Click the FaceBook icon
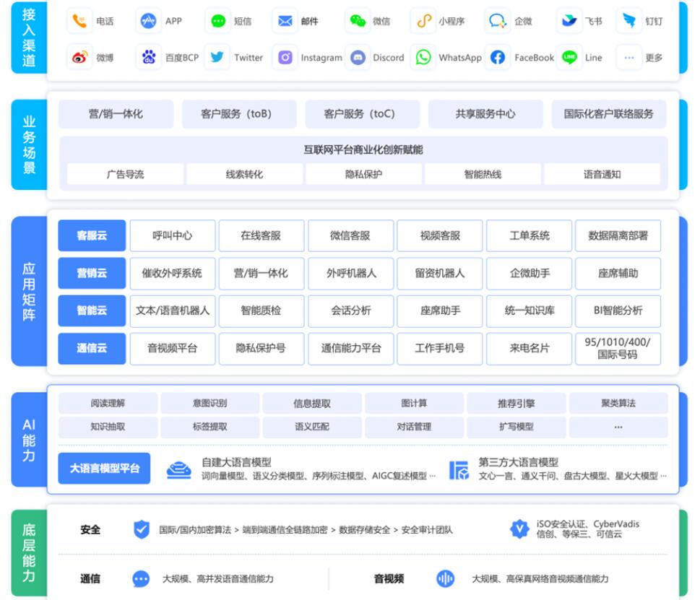 (497, 57)
